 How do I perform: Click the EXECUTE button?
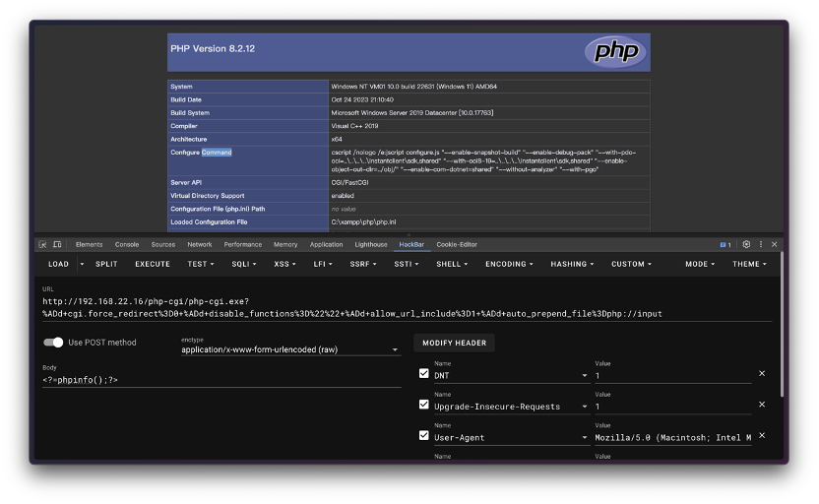click(153, 264)
